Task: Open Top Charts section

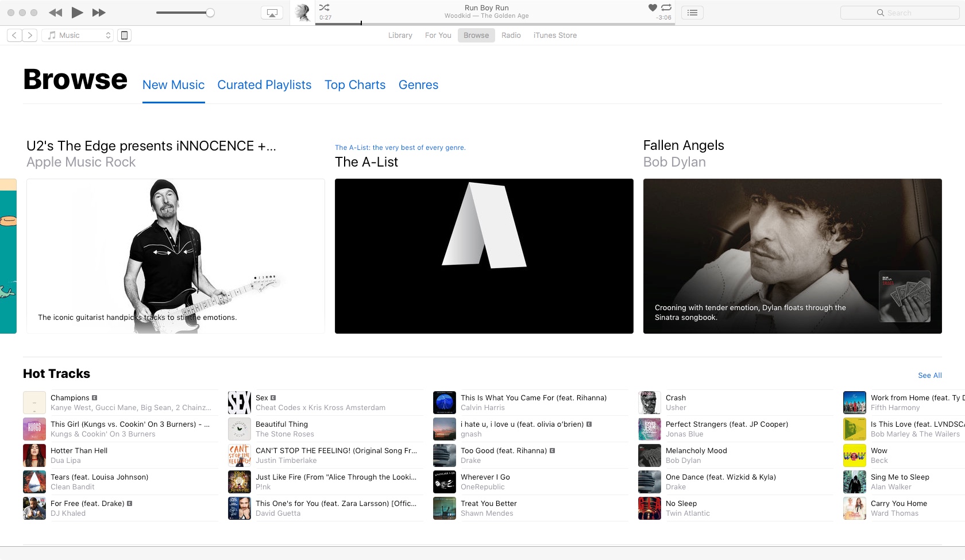Action: (x=355, y=85)
